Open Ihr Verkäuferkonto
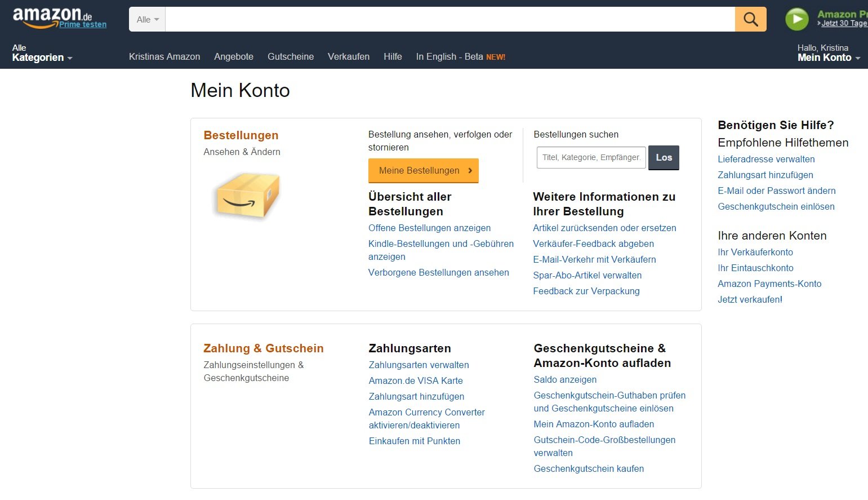Screen dimensions: 868x500 pos(755,252)
